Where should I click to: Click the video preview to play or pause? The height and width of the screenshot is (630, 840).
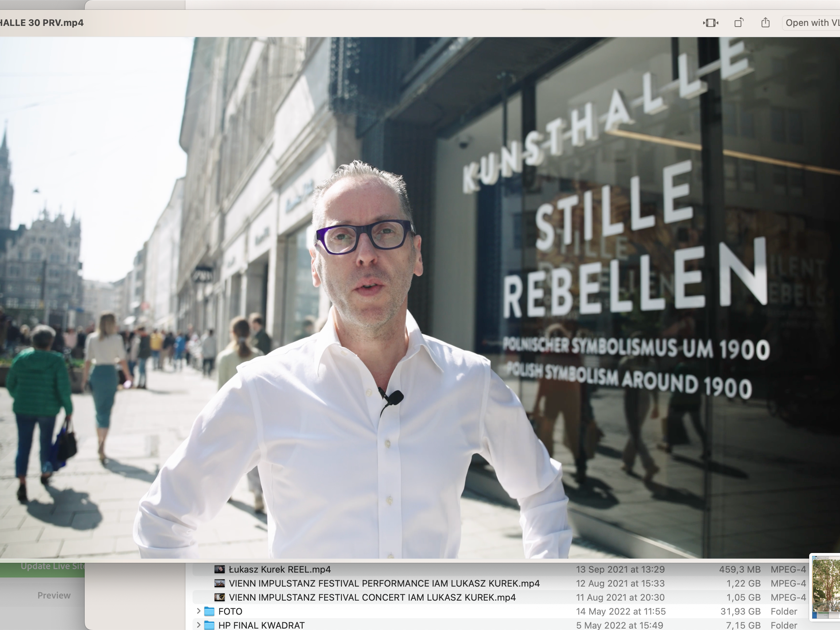click(x=418, y=296)
